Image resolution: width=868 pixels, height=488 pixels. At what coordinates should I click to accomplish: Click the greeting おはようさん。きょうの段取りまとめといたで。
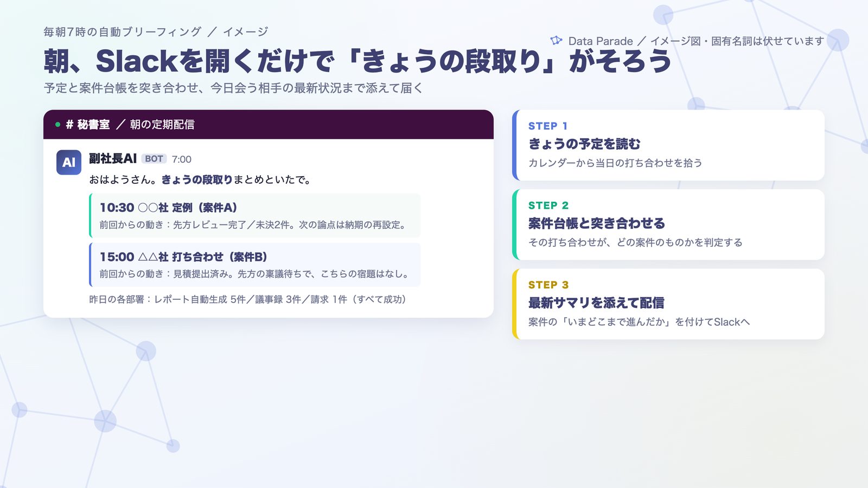pos(201,180)
